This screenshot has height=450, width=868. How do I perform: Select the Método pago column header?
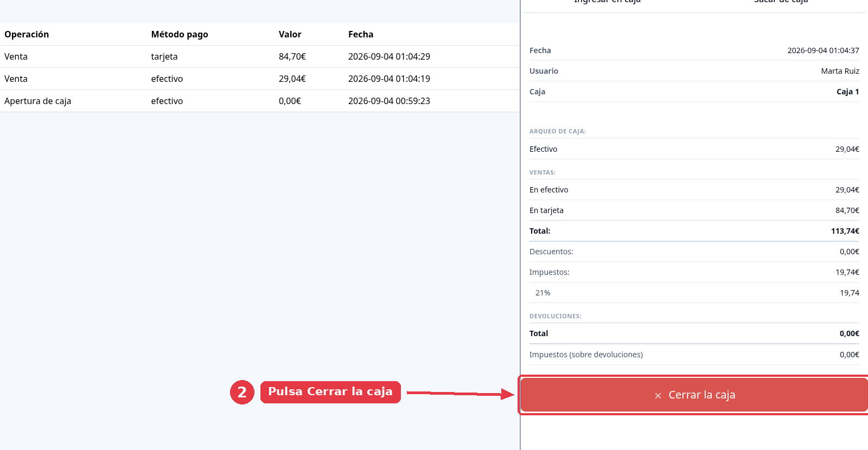pos(180,34)
